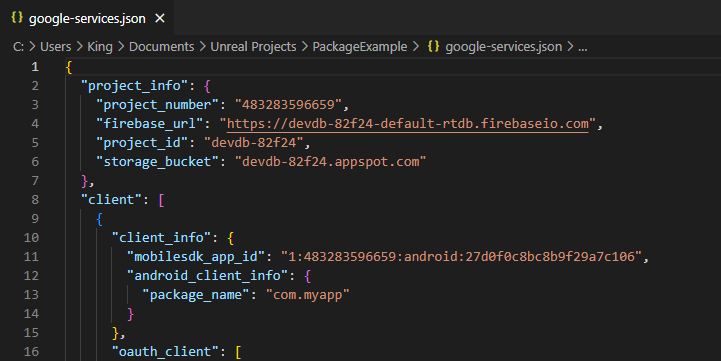Click the blue opening brace on line 9
Image resolution: width=721 pixels, height=361 pixels.
(100, 219)
